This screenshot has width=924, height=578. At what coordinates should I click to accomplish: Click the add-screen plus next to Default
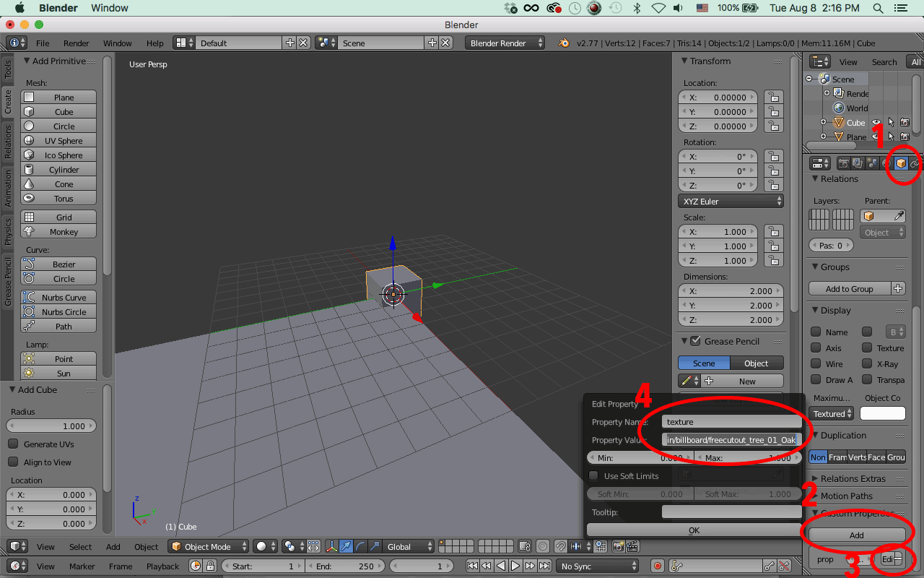point(289,43)
